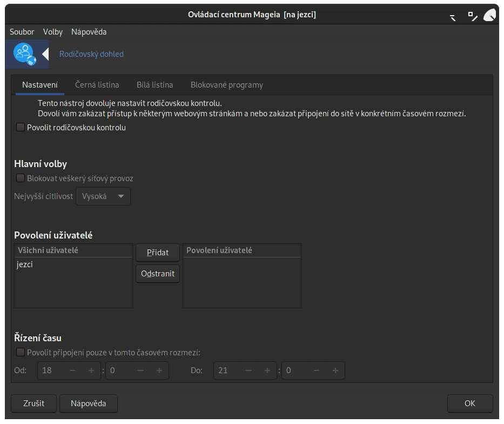The width and height of the screenshot is (504, 424).
Task: Decrement the Do hour with the minus stepper
Action: [x=248, y=370]
